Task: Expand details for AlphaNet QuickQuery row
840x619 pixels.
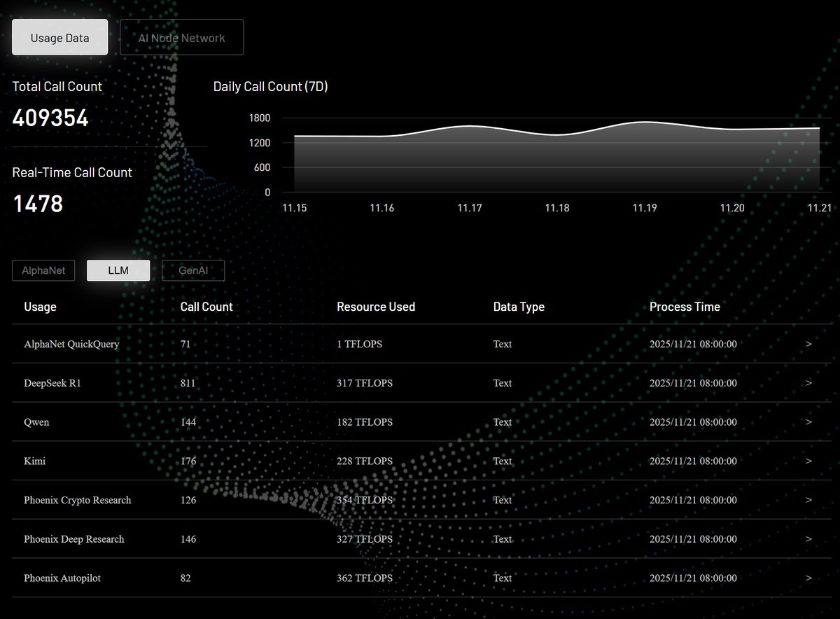Action: [808, 344]
